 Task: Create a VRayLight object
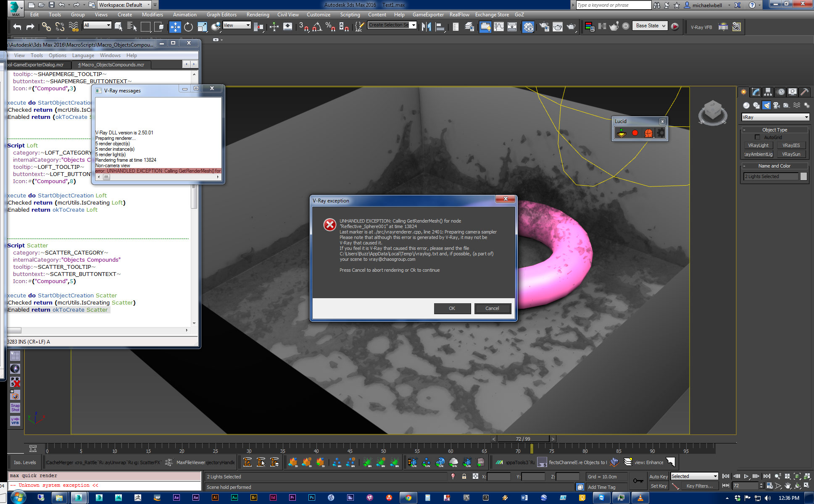click(758, 145)
